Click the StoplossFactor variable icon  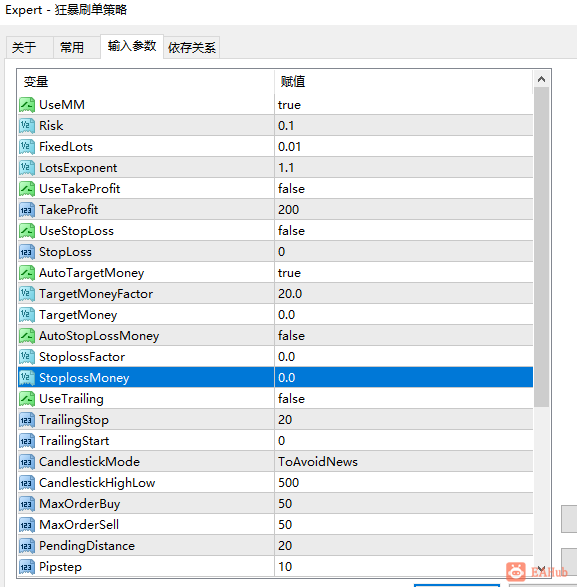(27, 357)
